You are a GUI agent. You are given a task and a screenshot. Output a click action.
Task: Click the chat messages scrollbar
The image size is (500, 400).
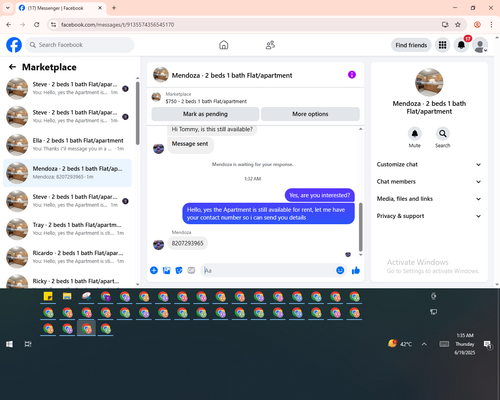click(361, 227)
